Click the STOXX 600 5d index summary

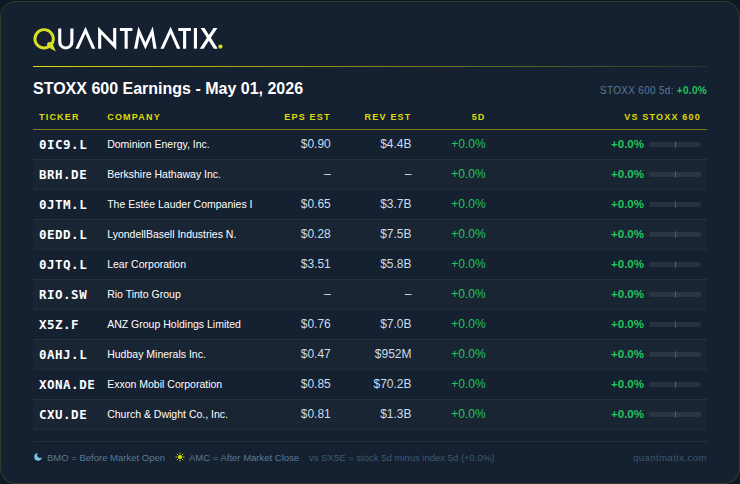pos(653,90)
